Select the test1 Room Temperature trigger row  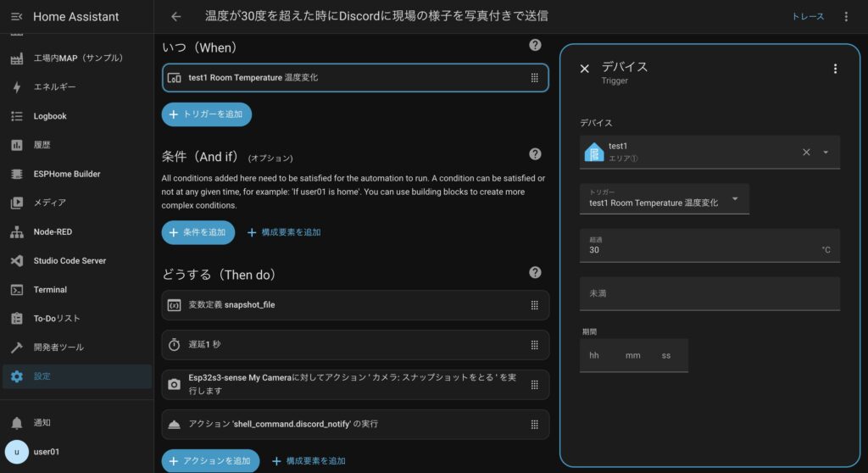click(x=355, y=77)
